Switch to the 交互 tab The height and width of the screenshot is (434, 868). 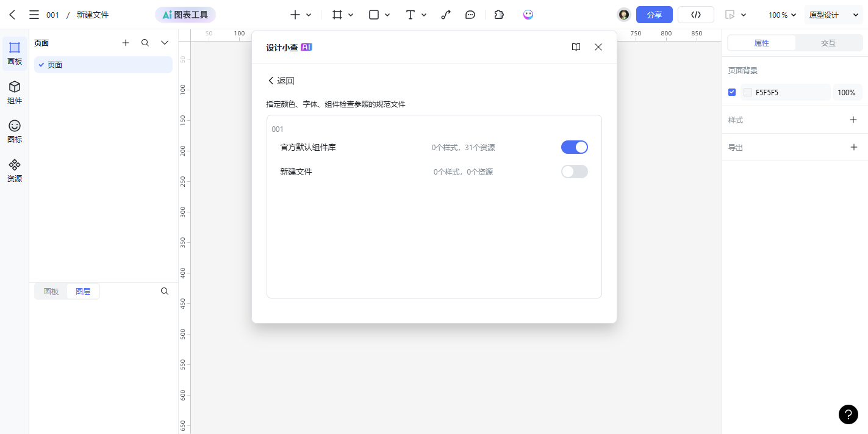click(828, 43)
